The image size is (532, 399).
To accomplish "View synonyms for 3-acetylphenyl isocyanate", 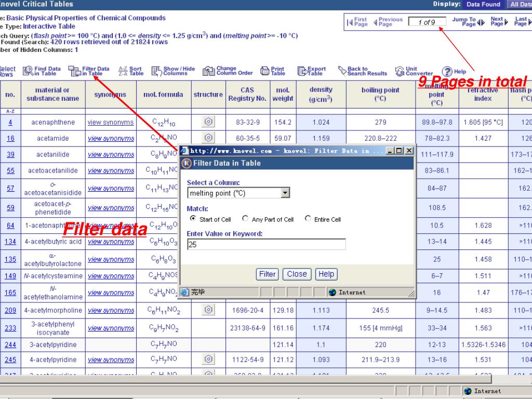I will pyautogui.click(x=111, y=328).
